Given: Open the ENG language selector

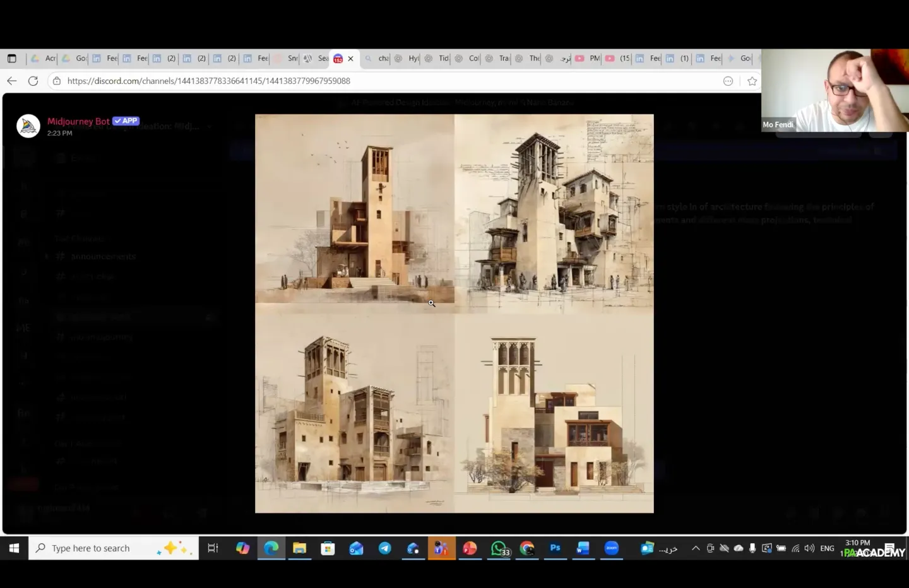Looking at the screenshot, I should (x=827, y=548).
